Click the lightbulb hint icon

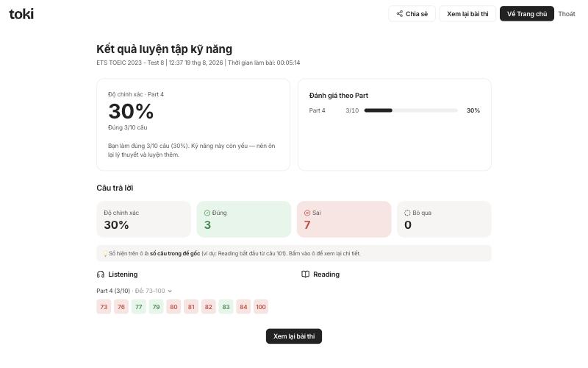pos(105,254)
